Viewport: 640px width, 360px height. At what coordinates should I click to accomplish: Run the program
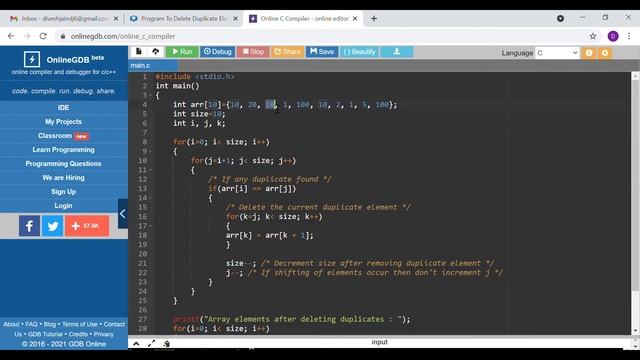pyautogui.click(x=182, y=51)
